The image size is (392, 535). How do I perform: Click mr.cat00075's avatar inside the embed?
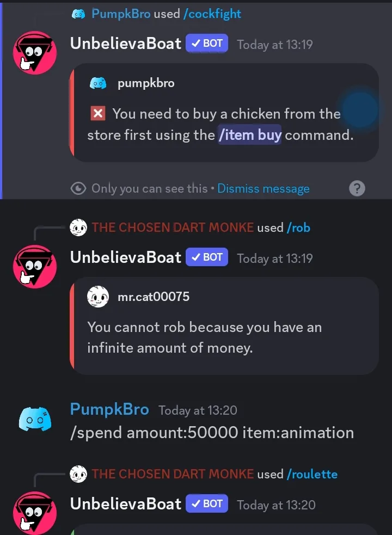(98, 297)
